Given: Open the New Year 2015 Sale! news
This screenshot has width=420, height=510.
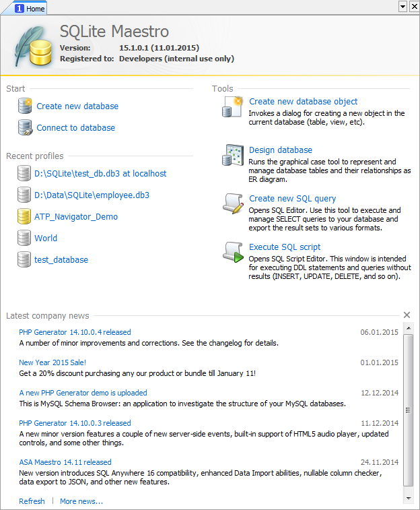Looking at the screenshot, I should (53, 362).
